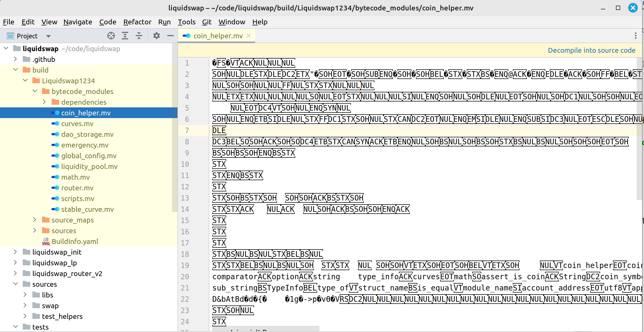644x332 pixels.
Task: Select curves.mv file icon in tree
Action: click(x=55, y=124)
